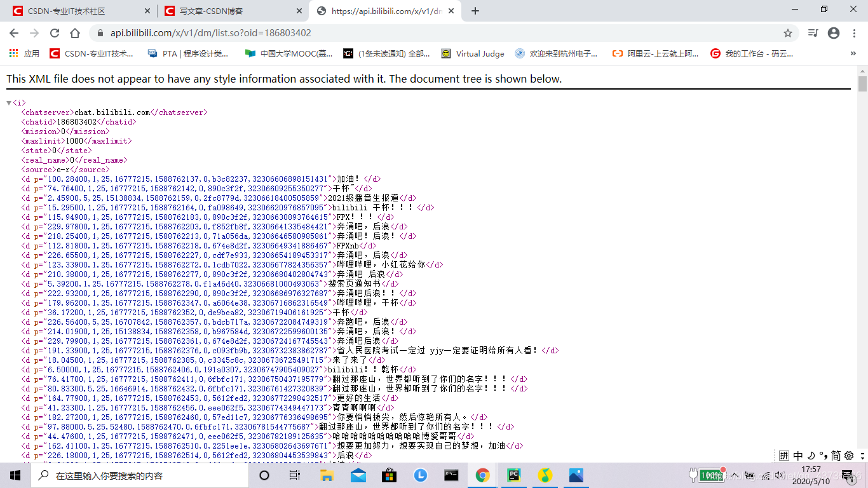This screenshot has height=488, width=868.
Task: Expand hidden icons chevron in the tray
Action: pos(734,475)
